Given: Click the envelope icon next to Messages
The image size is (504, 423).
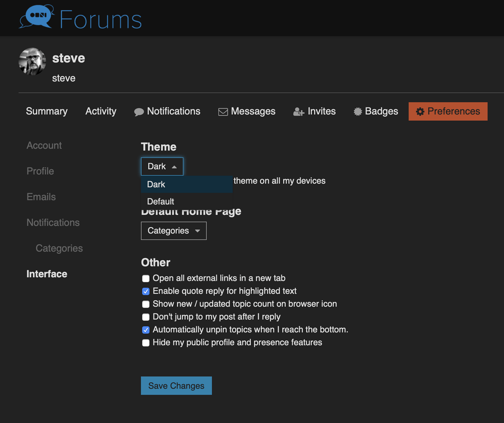Looking at the screenshot, I should pyautogui.click(x=222, y=111).
